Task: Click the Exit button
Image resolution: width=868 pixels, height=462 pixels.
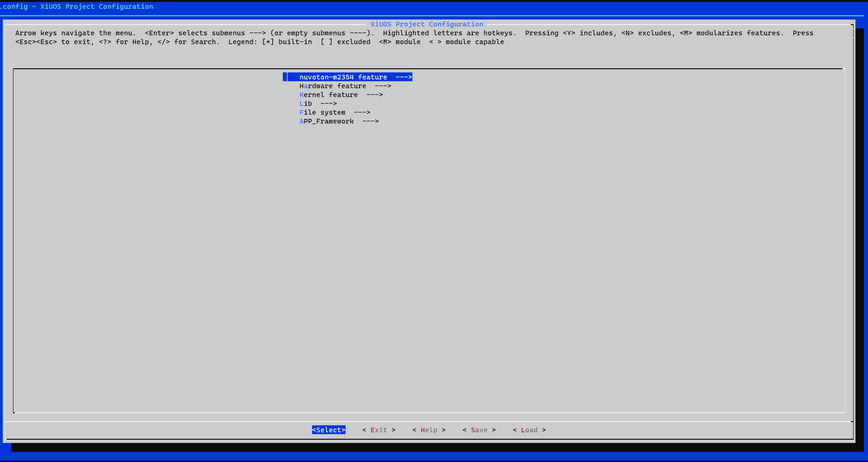Action: (x=379, y=430)
